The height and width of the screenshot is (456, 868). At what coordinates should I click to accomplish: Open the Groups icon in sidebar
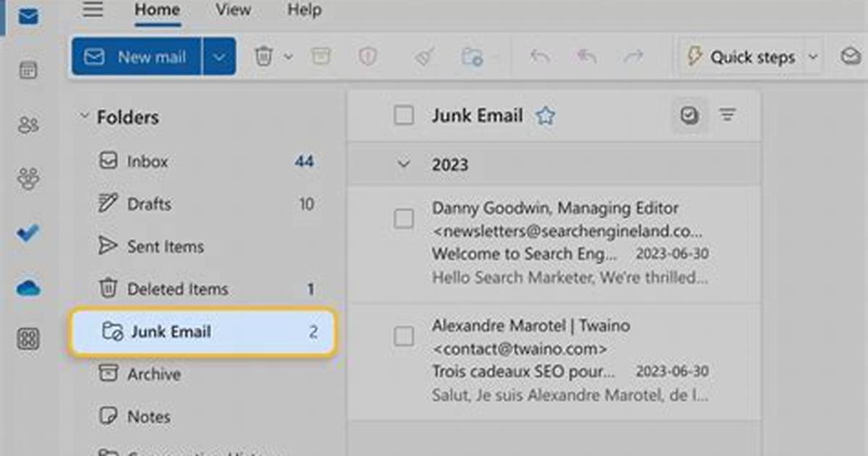coord(28,179)
